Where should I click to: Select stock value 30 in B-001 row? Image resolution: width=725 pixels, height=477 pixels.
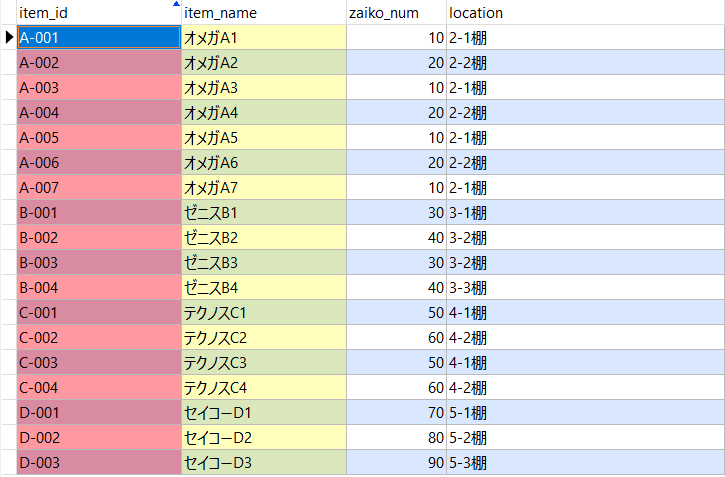coord(396,212)
